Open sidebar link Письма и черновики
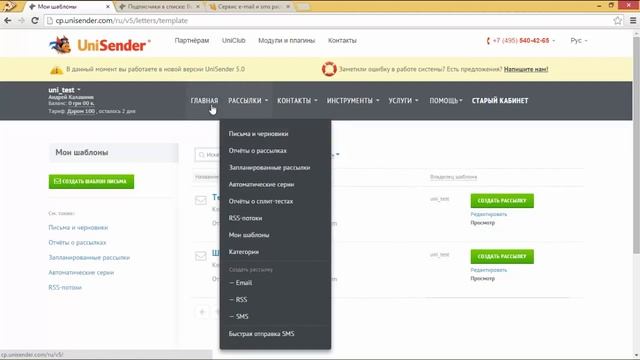This screenshot has width=640, height=360. pos(78,227)
